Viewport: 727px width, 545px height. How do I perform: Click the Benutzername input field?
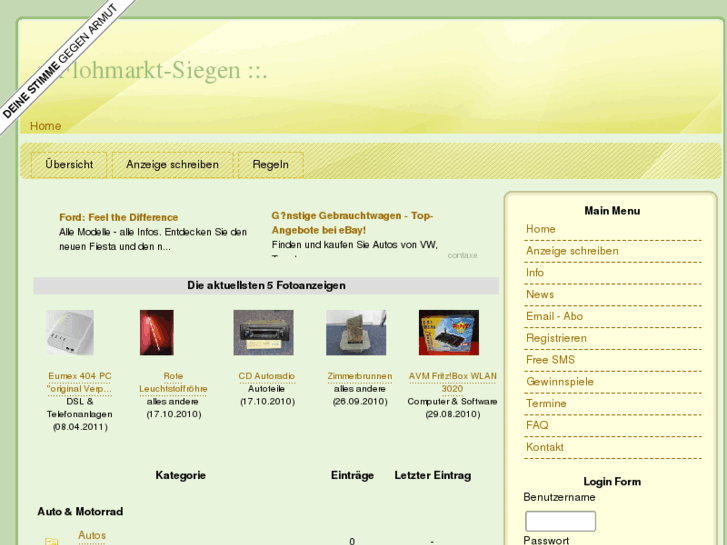click(560, 521)
